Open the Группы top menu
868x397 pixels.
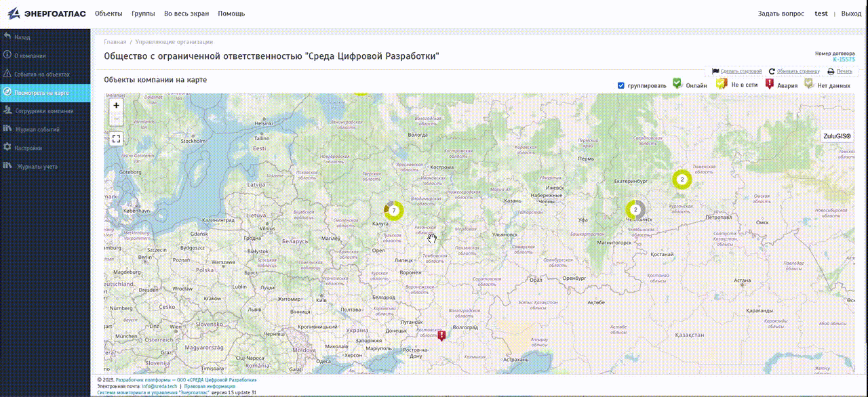click(x=143, y=14)
